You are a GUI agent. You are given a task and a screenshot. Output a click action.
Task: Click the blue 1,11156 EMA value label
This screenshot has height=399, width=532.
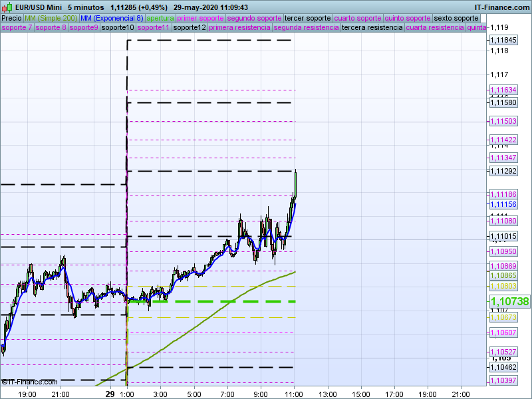[x=503, y=204]
